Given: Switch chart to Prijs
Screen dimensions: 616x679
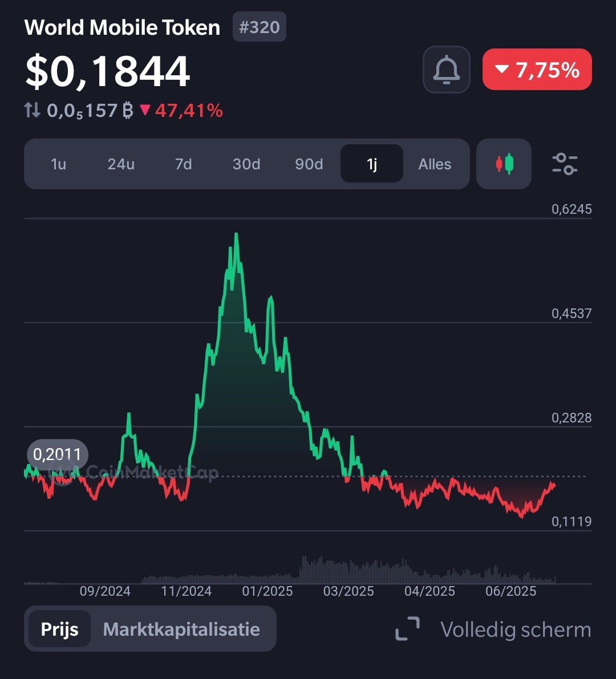Looking at the screenshot, I should tap(59, 629).
